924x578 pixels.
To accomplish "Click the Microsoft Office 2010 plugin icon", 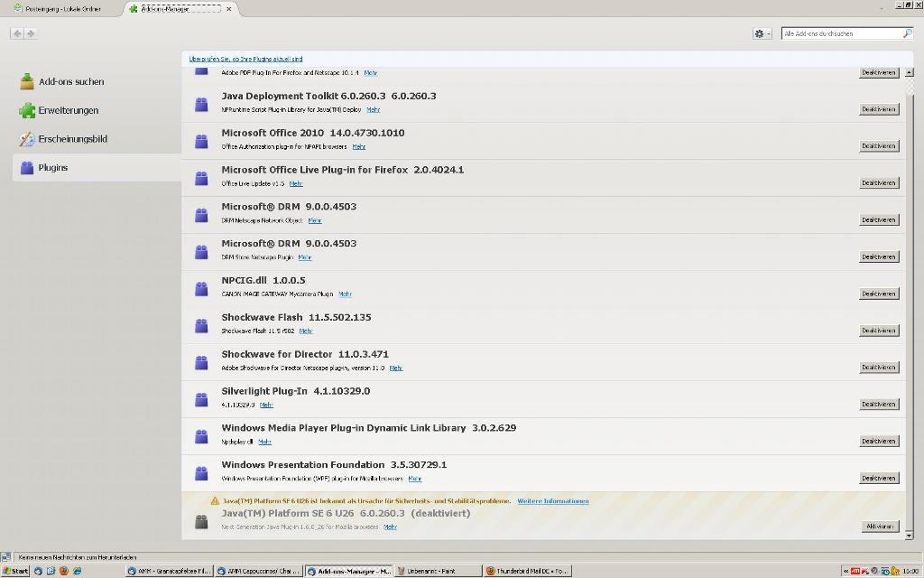I will pyautogui.click(x=201, y=141).
